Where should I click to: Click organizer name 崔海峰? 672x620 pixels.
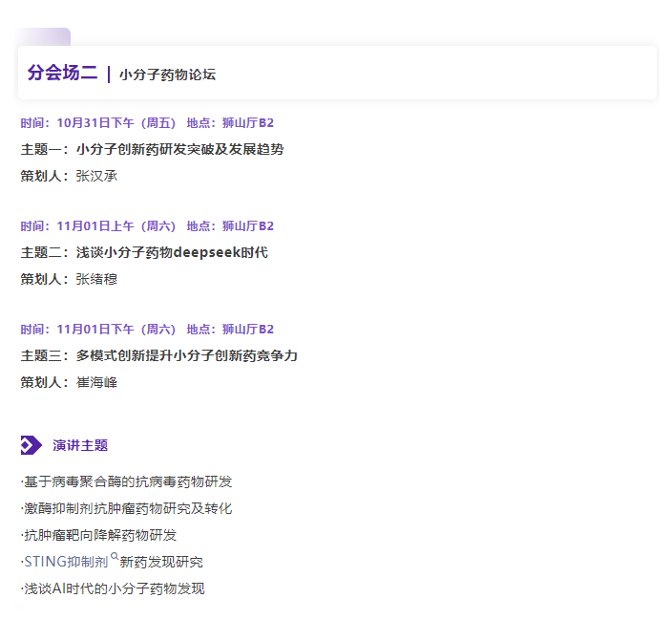pos(96,382)
